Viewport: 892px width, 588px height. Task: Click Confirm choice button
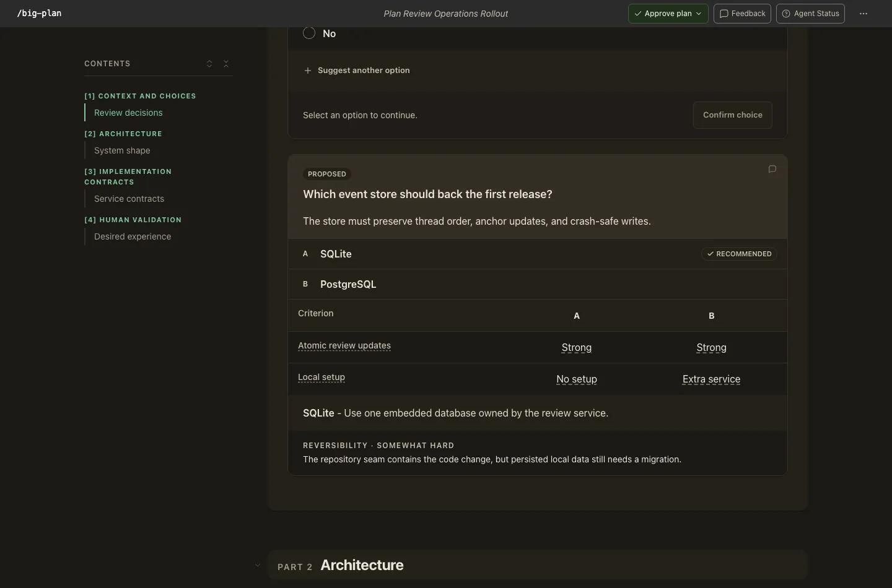(x=733, y=115)
